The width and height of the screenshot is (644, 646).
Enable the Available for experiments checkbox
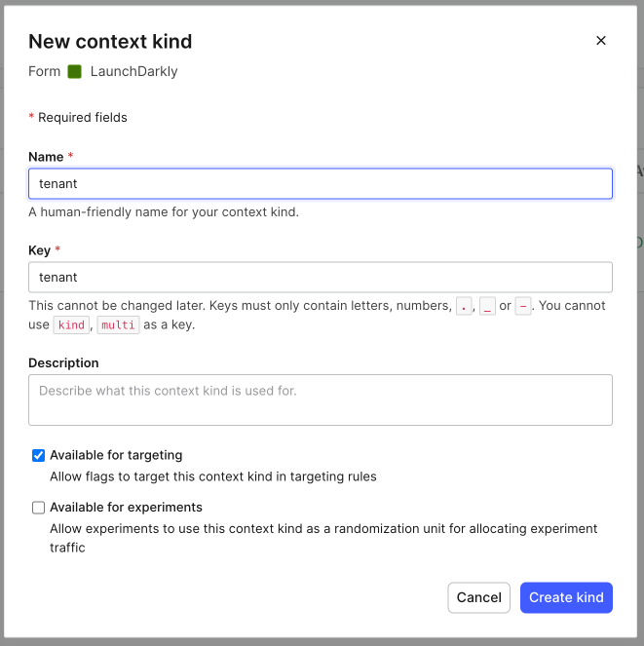point(39,508)
